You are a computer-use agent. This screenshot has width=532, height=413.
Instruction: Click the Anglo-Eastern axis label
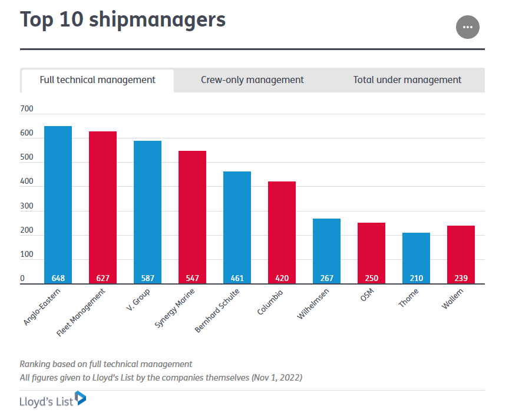pyautogui.click(x=42, y=307)
